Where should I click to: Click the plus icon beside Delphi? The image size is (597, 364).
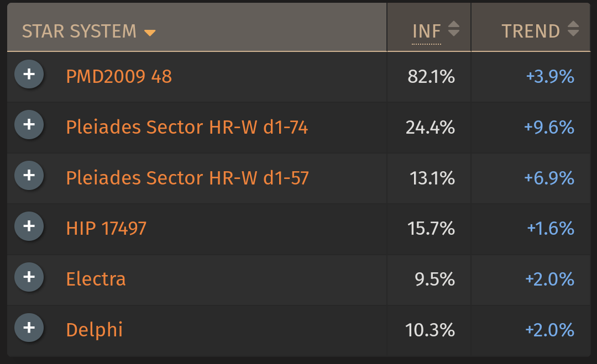pyautogui.click(x=29, y=328)
